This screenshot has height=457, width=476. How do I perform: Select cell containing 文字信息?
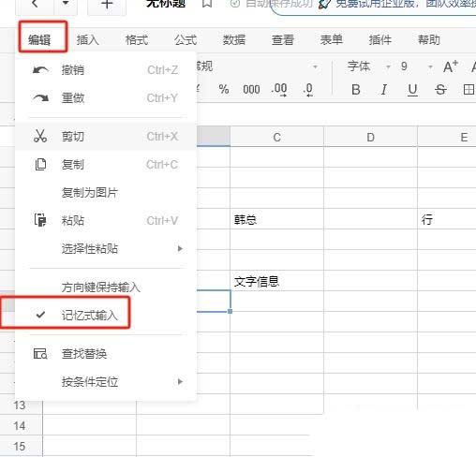click(x=277, y=281)
